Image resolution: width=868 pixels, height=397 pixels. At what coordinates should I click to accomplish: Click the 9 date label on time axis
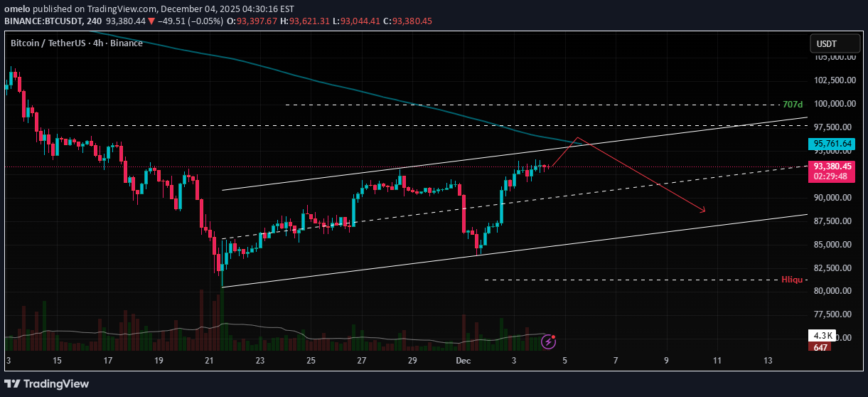click(666, 361)
